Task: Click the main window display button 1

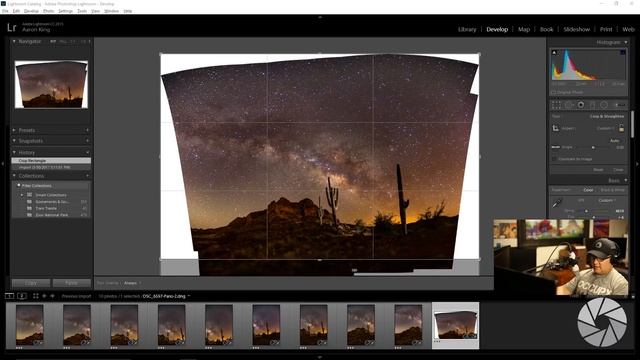Action: coord(9,296)
